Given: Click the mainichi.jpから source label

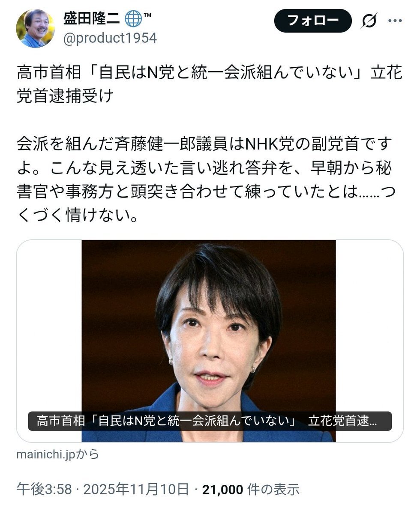Looking at the screenshot, I should (57, 454).
